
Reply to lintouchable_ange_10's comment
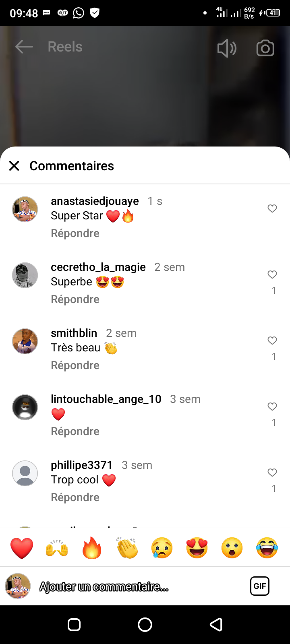[75, 431]
